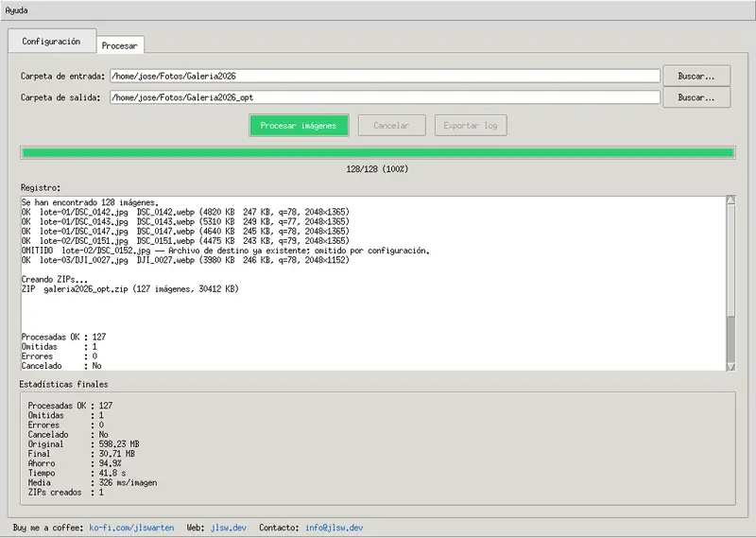The height and width of the screenshot is (538, 756).
Task: Click the log scrollbar down arrow
Action: click(730, 367)
